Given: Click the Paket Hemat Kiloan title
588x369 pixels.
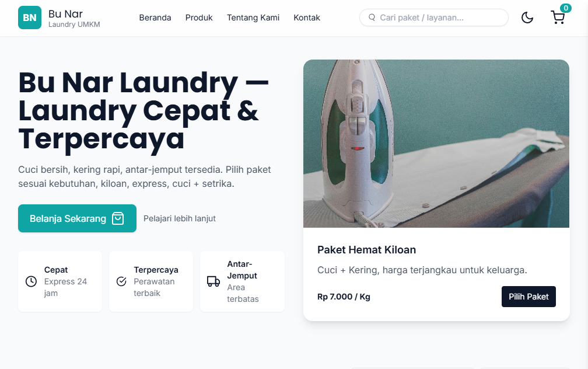Looking at the screenshot, I should click(x=366, y=250).
